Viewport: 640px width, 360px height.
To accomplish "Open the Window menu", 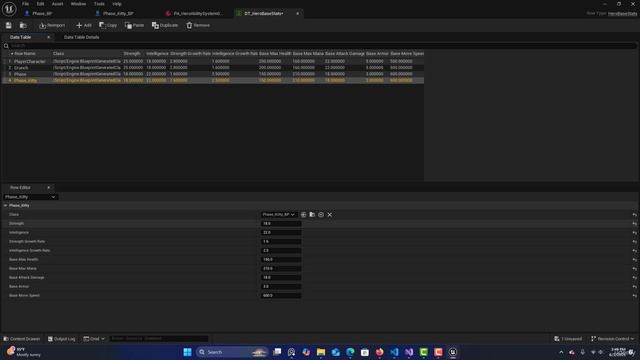I will 78,4.
